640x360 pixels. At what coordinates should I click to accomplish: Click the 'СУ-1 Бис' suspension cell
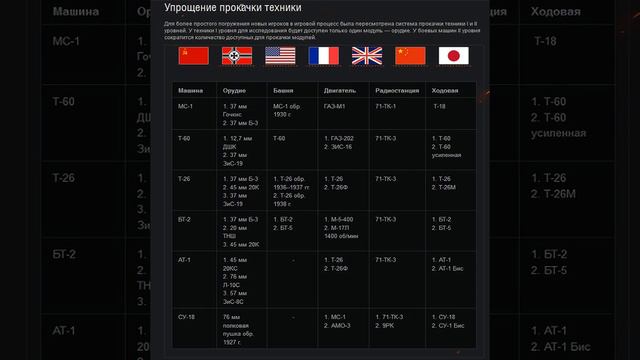448,326
